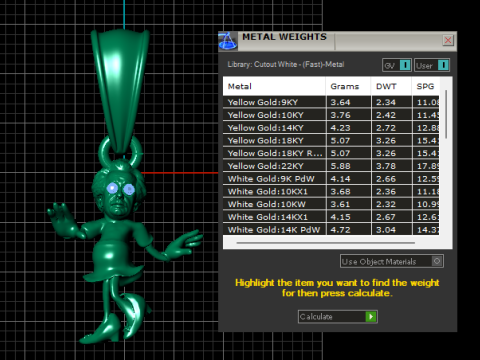Click the Metal Weights cone icon
This screenshot has height=360, width=480.
tap(228, 41)
